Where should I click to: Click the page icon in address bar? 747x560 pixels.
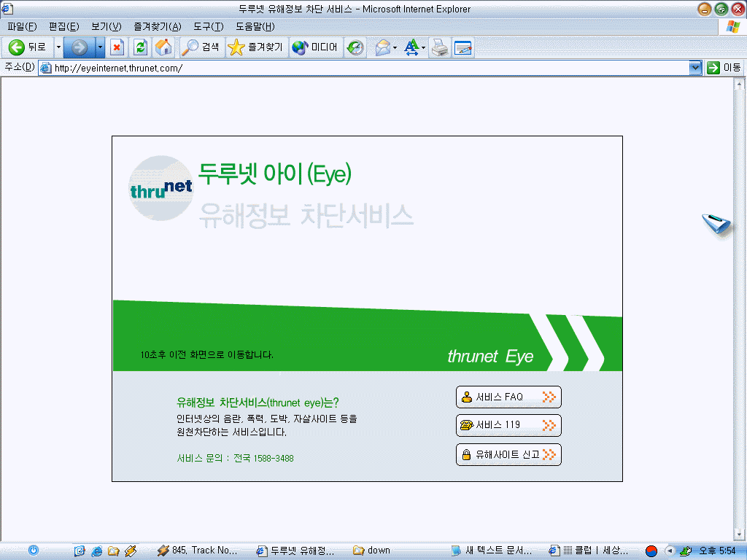tap(46, 68)
